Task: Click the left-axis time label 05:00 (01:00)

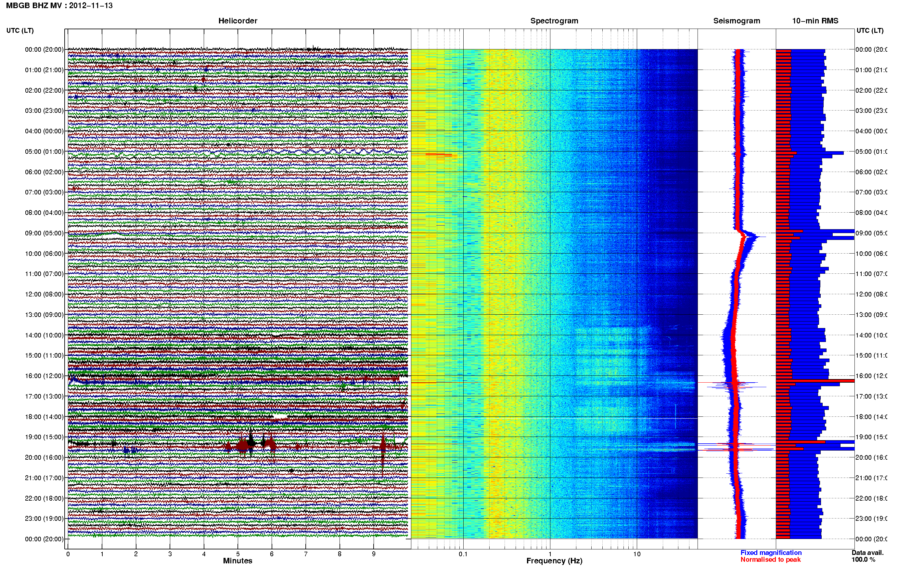Action: [44, 151]
